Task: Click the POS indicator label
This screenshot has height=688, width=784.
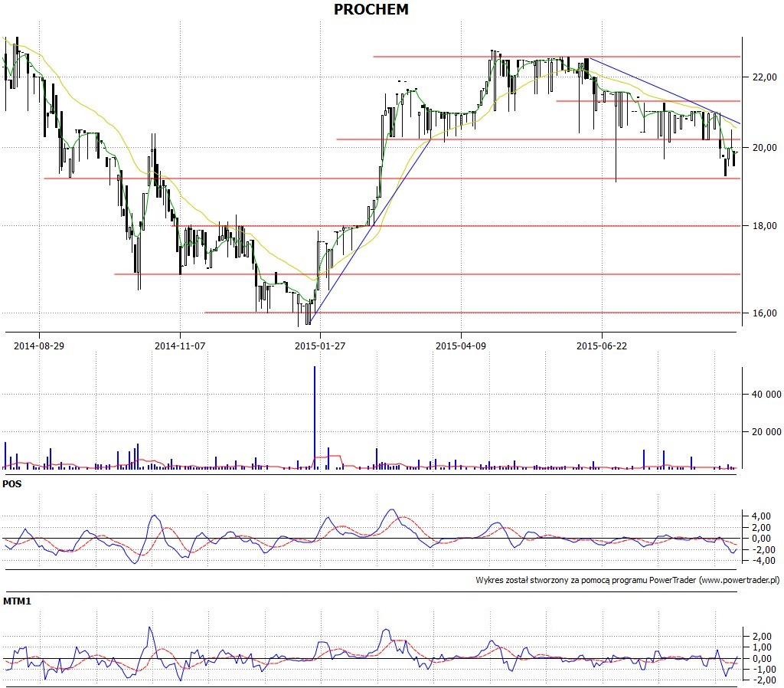Action: 12,484
